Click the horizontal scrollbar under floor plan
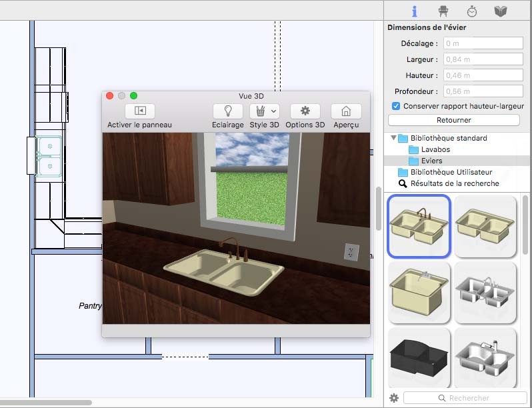This screenshot has height=408, width=532. click(45, 403)
